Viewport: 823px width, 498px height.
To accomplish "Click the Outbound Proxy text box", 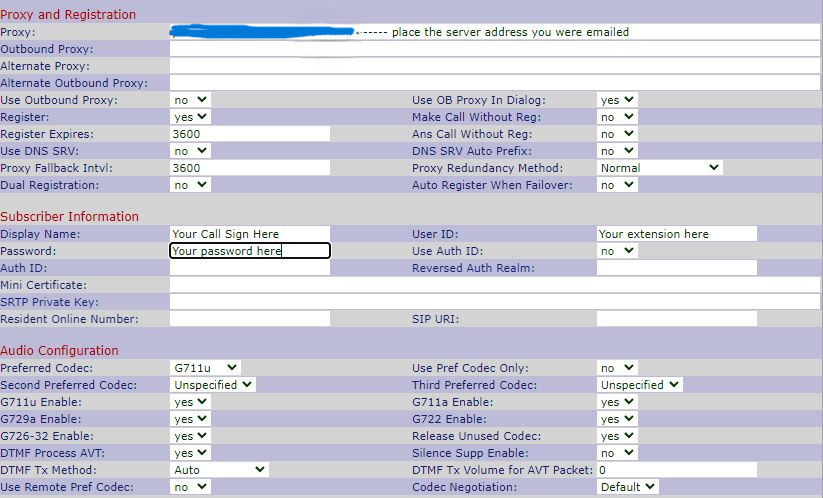I will pyautogui.click(x=494, y=49).
